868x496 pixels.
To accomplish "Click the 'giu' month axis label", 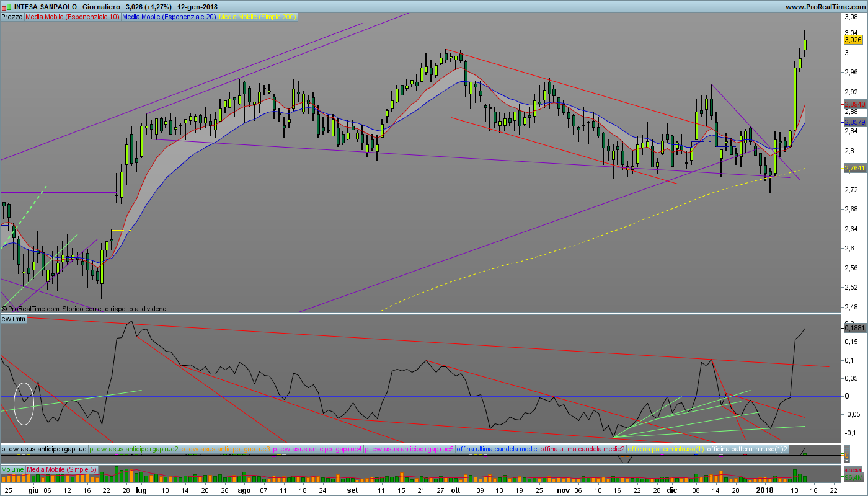I will [x=33, y=489].
